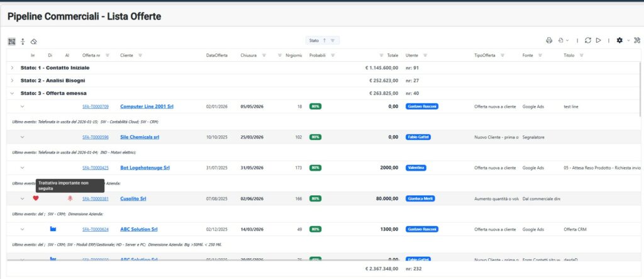Image resolution: width=644 pixels, height=279 pixels.
Task: Click the vertical expand rows icon
Action: tap(23, 42)
